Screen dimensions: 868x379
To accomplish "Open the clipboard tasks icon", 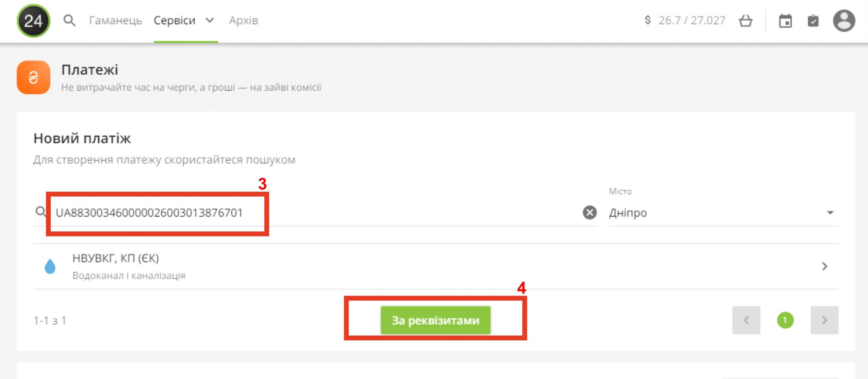I will pos(813,21).
